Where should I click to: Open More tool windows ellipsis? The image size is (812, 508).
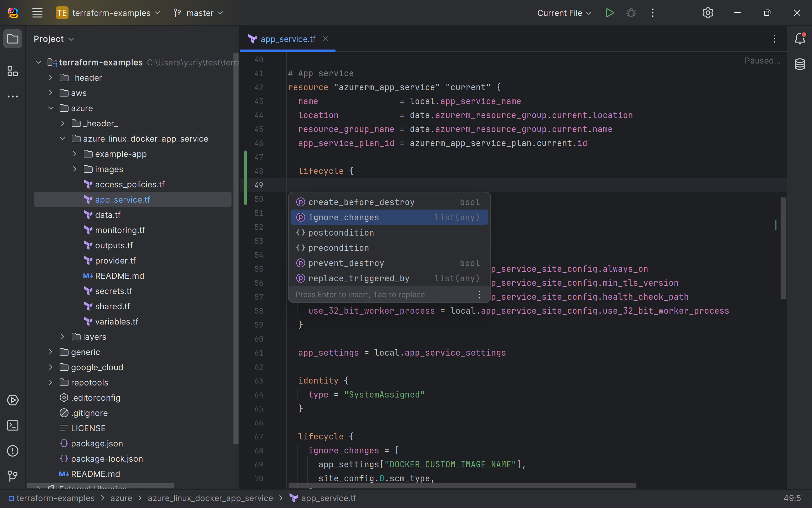tap(13, 97)
